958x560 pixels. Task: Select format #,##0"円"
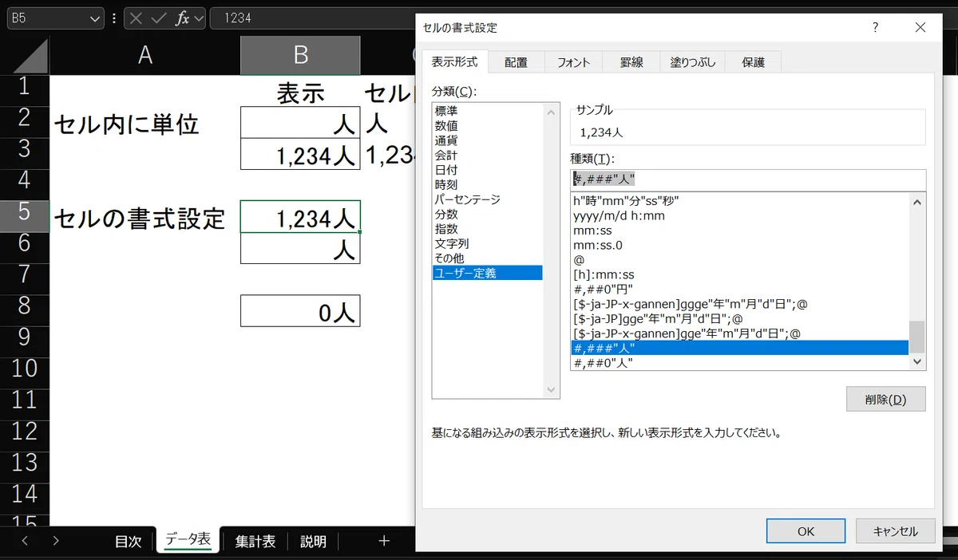(740, 289)
